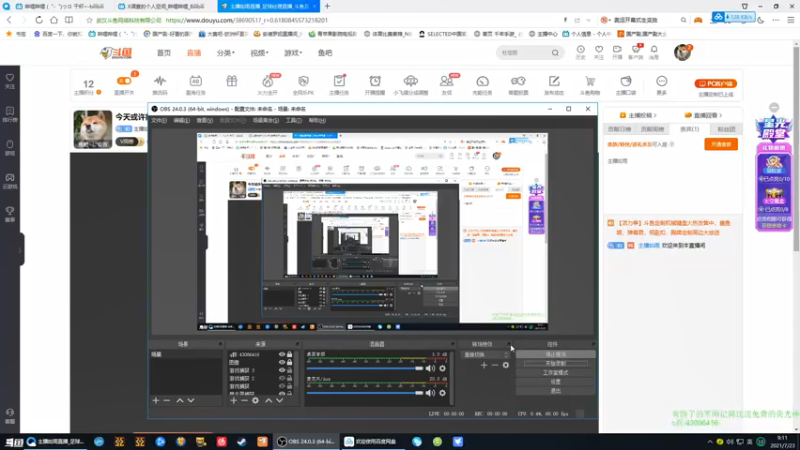
Task: Adjust desktop audio volume slider
Action: coord(365,368)
